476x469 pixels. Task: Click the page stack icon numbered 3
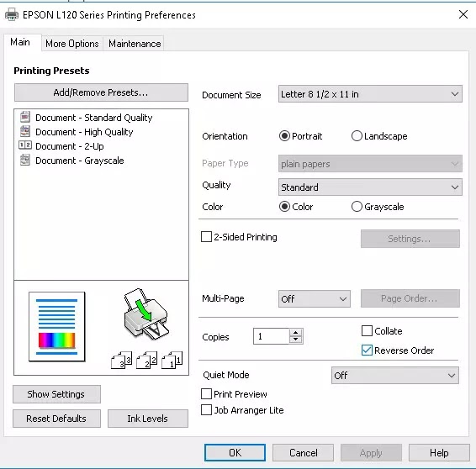[121, 360]
